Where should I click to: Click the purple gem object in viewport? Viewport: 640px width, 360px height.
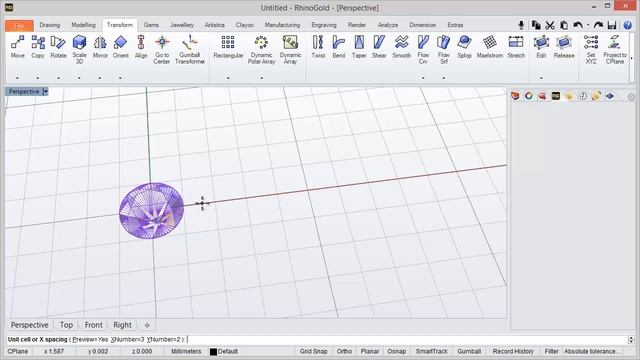(151, 211)
